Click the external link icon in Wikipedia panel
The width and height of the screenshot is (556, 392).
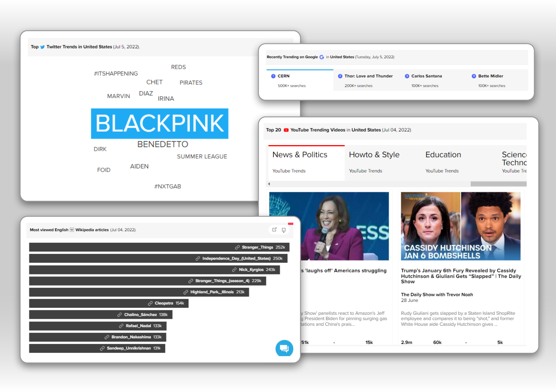tap(274, 230)
